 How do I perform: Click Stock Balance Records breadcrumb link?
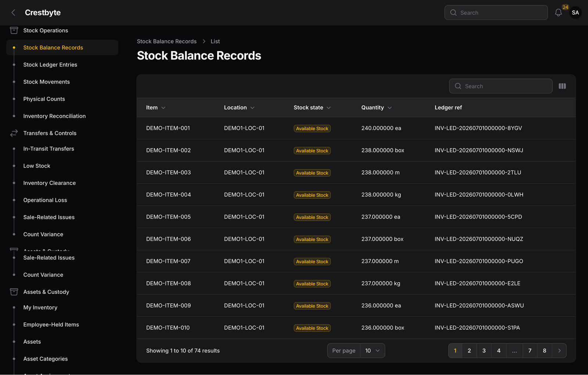tap(167, 42)
